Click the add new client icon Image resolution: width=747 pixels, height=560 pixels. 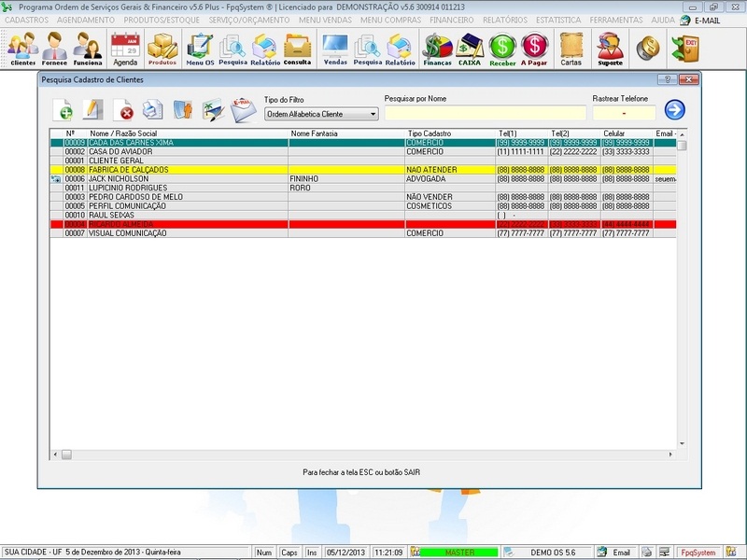tap(64, 111)
